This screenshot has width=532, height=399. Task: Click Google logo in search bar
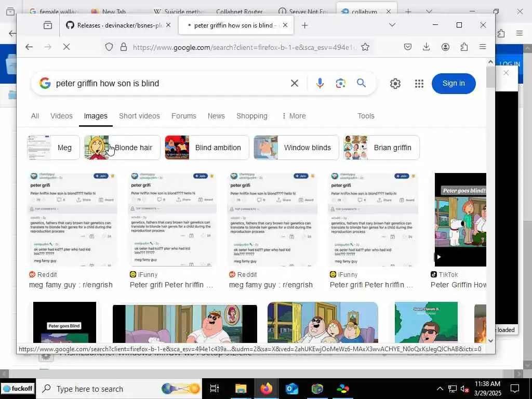click(45, 83)
